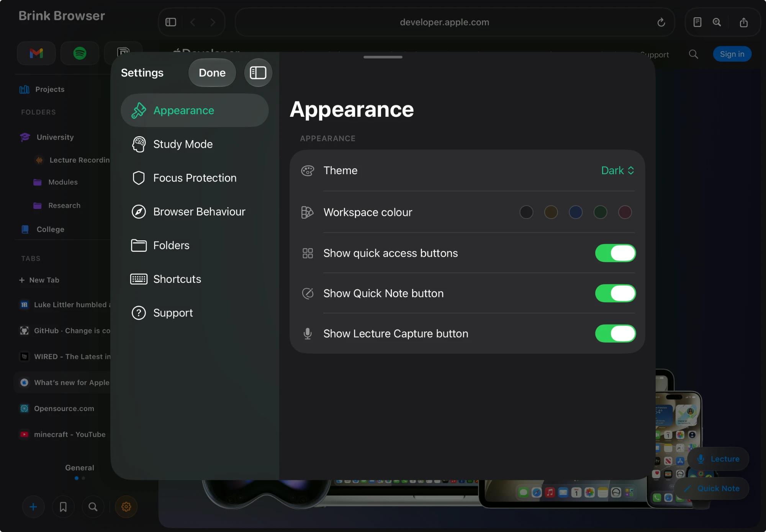Select the green workspace colour
This screenshot has width=766, height=532.
pyautogui.click(x=600, y=212)
